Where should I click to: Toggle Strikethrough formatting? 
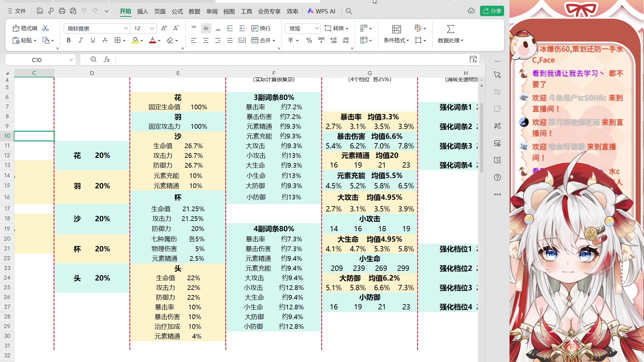click(105, 40)
